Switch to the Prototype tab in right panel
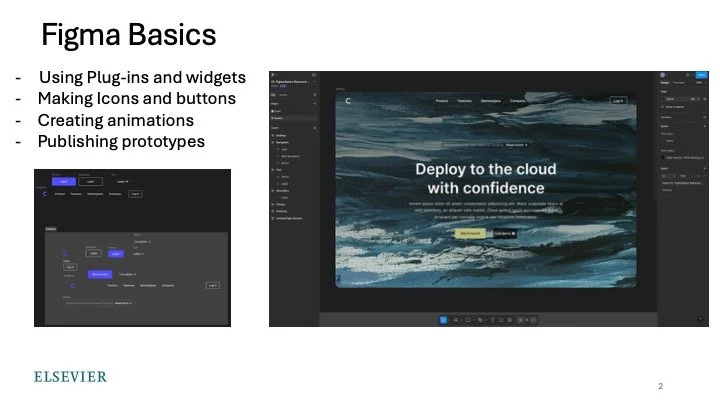This screenshot has height=405, width=720. click(x=679, y=83)
